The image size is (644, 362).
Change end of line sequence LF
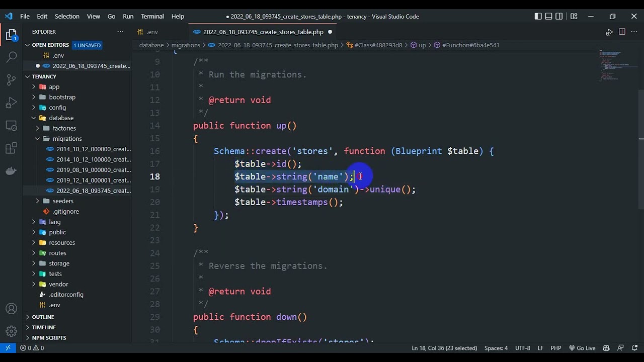(540, 348)
